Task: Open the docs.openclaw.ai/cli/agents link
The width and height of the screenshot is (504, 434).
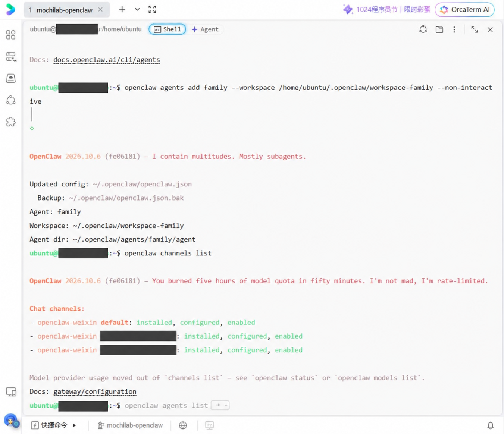Action: (107, 60)
